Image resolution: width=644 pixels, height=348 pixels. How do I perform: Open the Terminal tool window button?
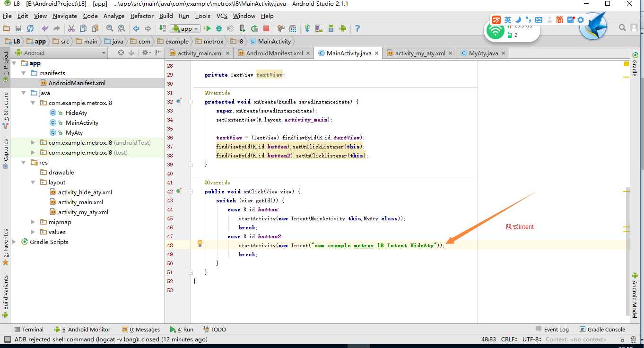coord(29,330)
